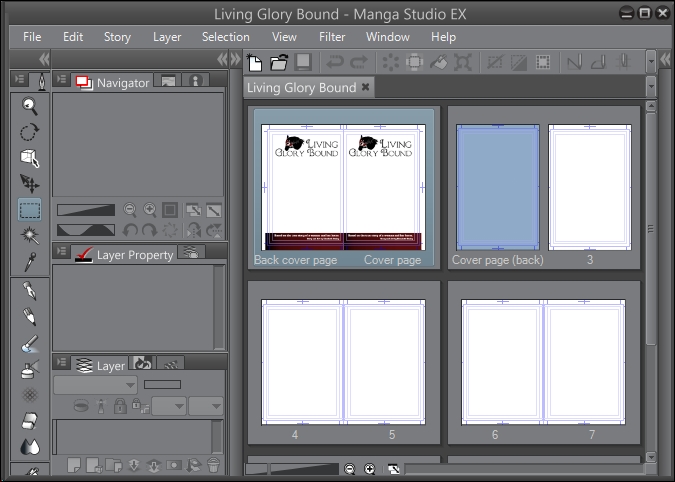Toggle Snap to Grid in toolbar

point(623,62)
